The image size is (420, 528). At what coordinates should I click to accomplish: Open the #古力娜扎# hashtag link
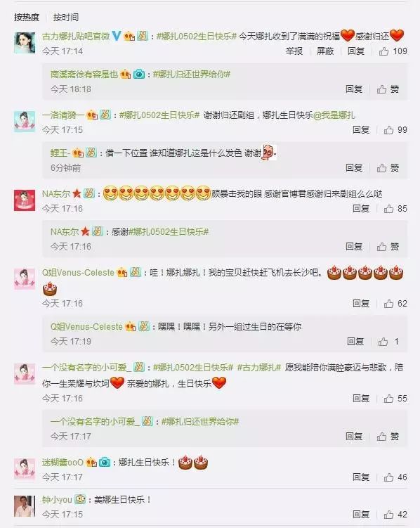pyautogui.click(x=259, y=368)
